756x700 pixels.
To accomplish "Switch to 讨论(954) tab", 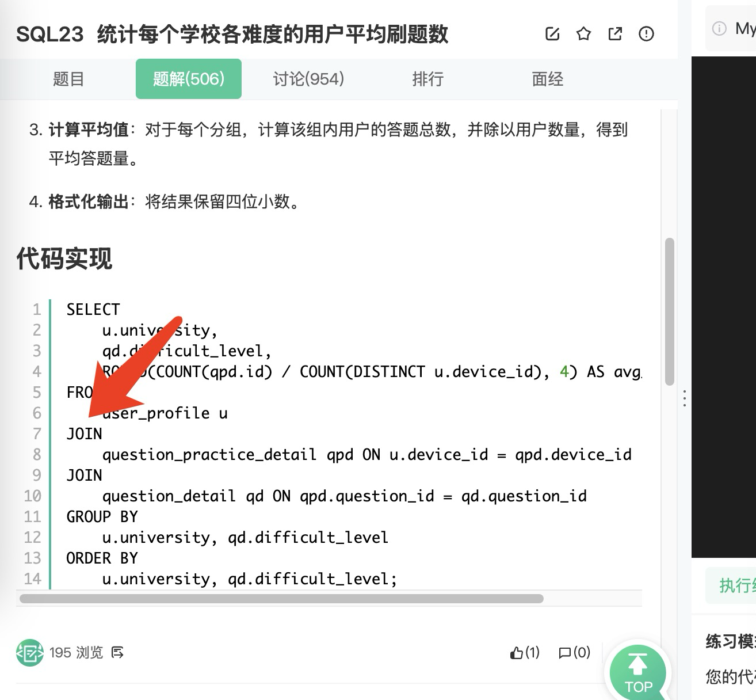I will point(308,79).
